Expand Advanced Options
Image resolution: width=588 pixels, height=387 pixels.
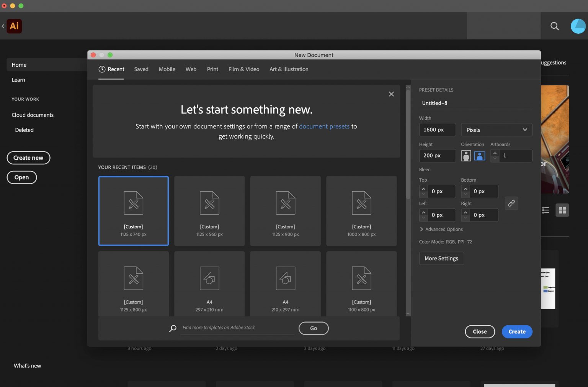[441, 229]
